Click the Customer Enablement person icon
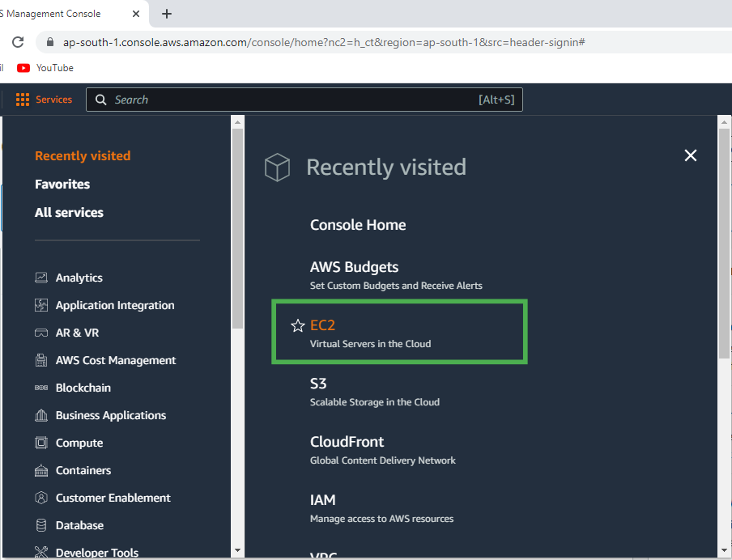 pyautogui.click(x=41, y=498)
